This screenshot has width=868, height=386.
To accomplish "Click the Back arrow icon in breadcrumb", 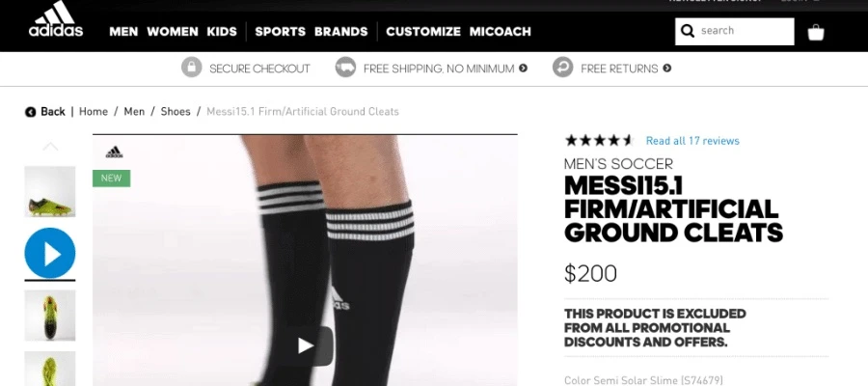I will tap(30, 112).
